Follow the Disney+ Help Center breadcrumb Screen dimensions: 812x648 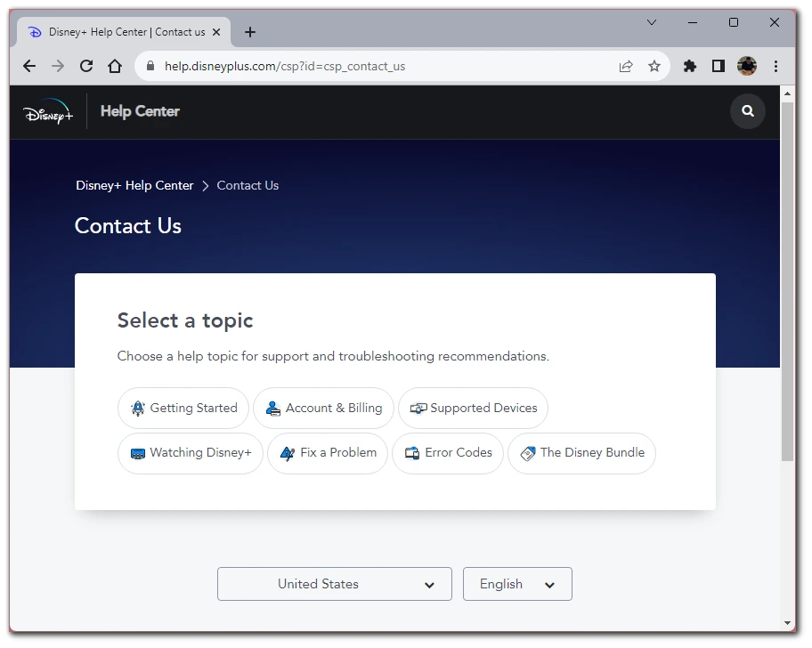[134, 185]
